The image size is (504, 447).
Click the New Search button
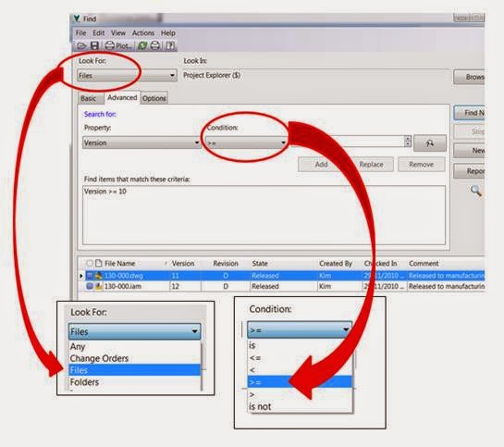(469, 151)
